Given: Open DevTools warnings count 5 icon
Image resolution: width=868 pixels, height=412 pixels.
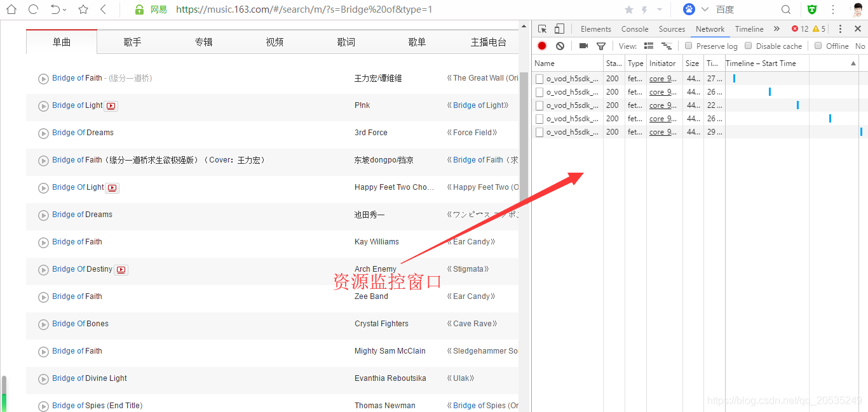Looking at the screenshot, I should (x=819, y=29).
